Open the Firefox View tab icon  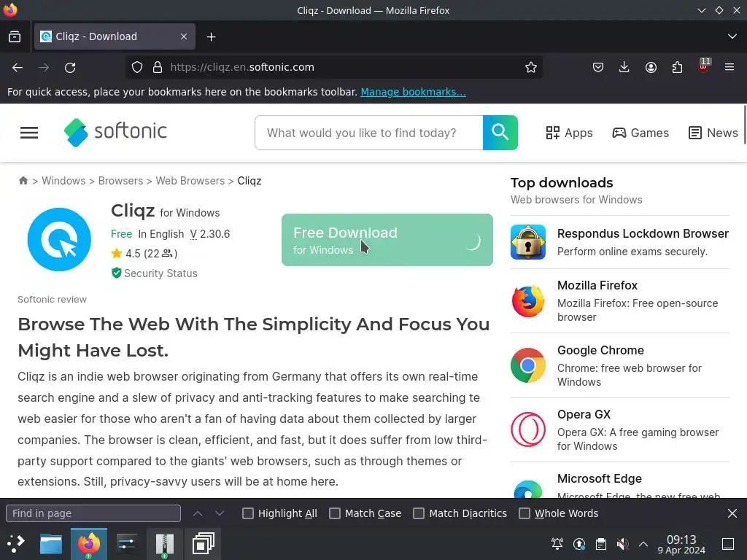click(15, 36)
